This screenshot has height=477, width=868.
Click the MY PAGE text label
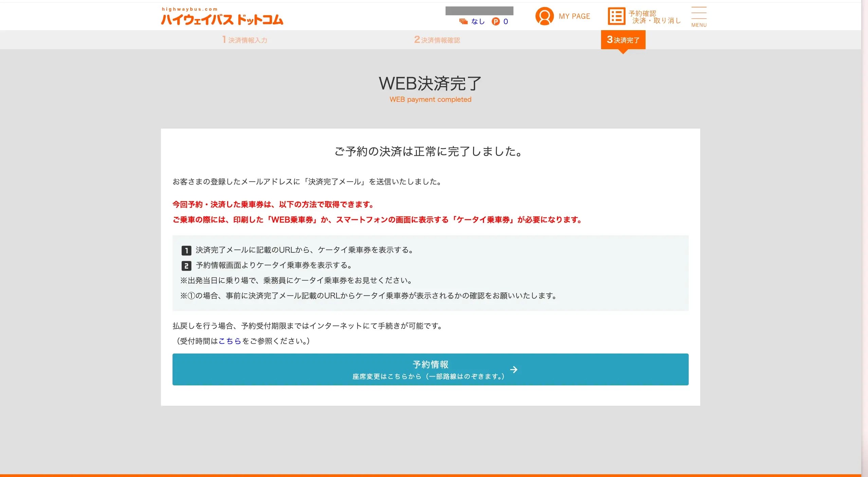click(574, 16)
